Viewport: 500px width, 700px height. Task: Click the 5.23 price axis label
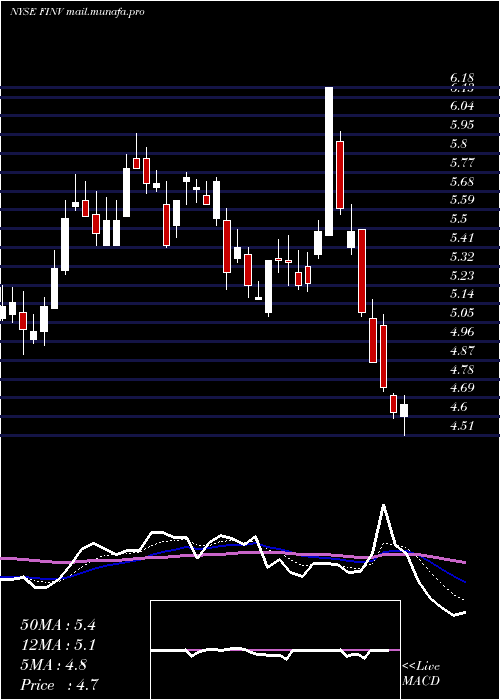(x=461, y=275)
